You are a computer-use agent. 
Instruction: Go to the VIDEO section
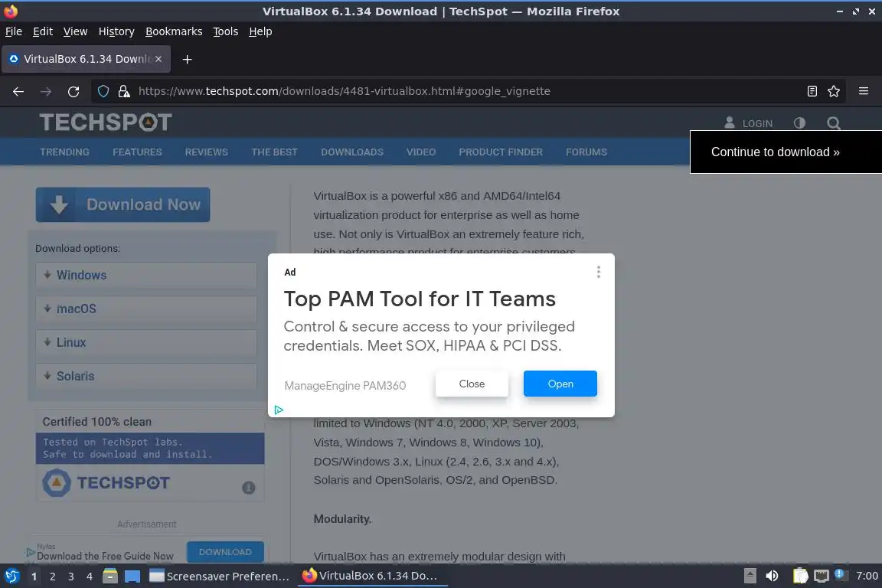coord(421,152)
